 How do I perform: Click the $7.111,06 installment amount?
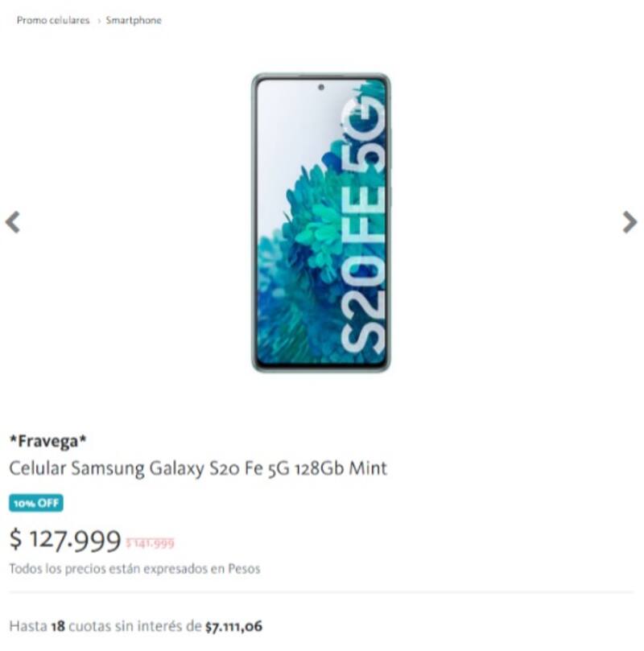click(233, 627)
